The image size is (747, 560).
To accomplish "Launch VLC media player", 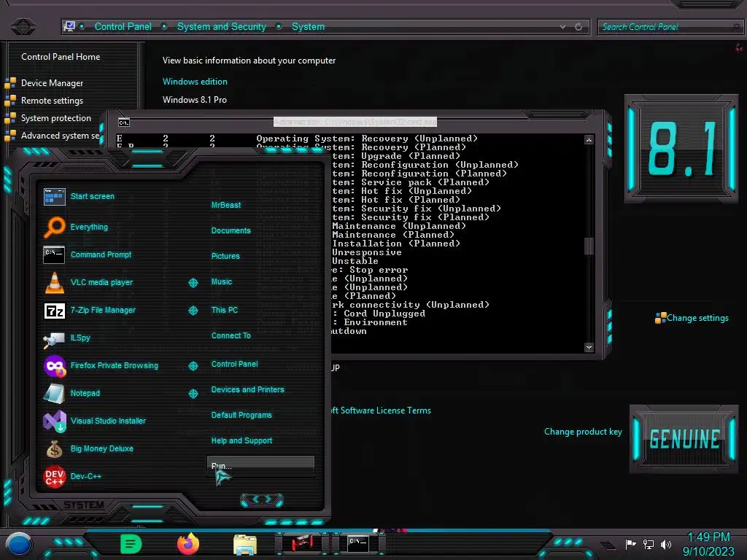I will pos(88,282).
